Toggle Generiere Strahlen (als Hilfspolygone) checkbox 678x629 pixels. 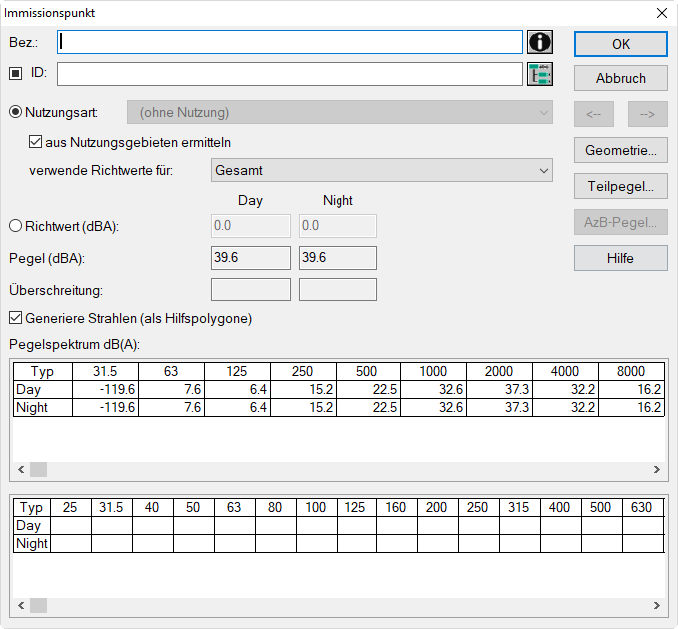[16, 318]
